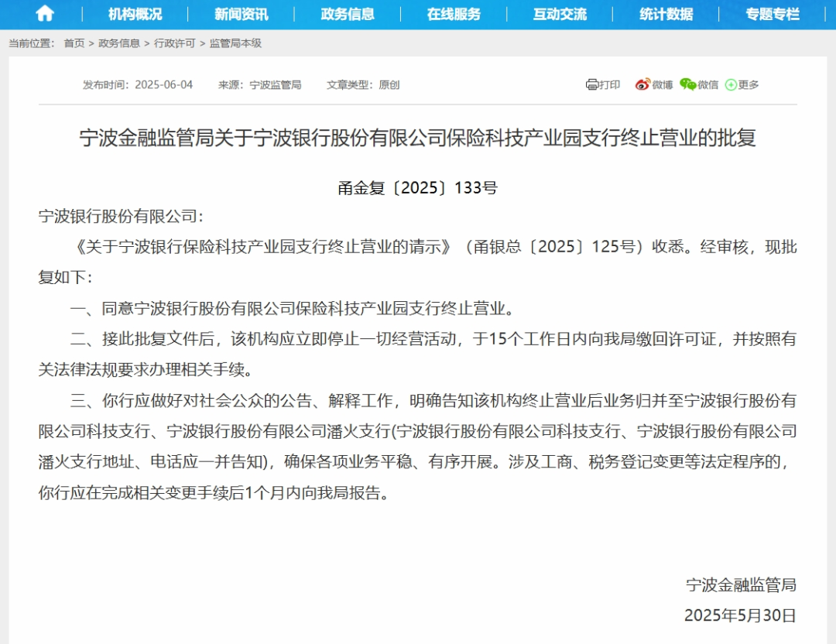Screen dimensions: 836x644
Task: Click the 微信 share label
Action: pyautogui.click(x=708, y=85)
